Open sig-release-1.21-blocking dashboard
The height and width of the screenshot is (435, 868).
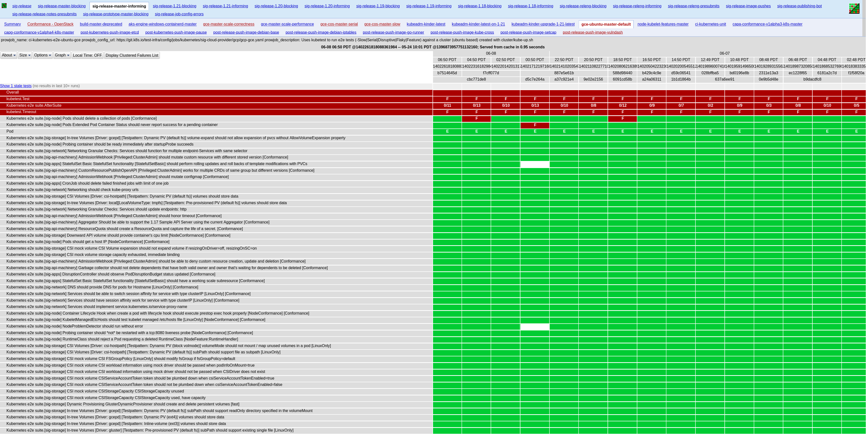(x=175, y=6)
